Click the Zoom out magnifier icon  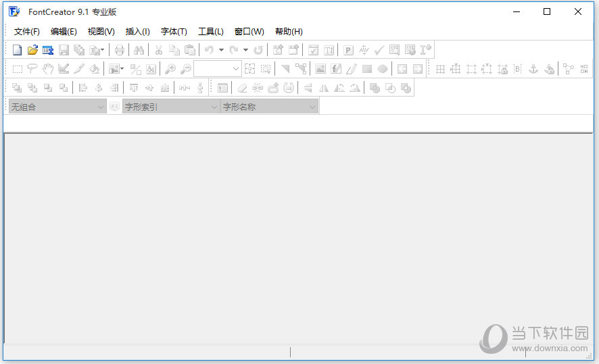[x=186, y=69]
